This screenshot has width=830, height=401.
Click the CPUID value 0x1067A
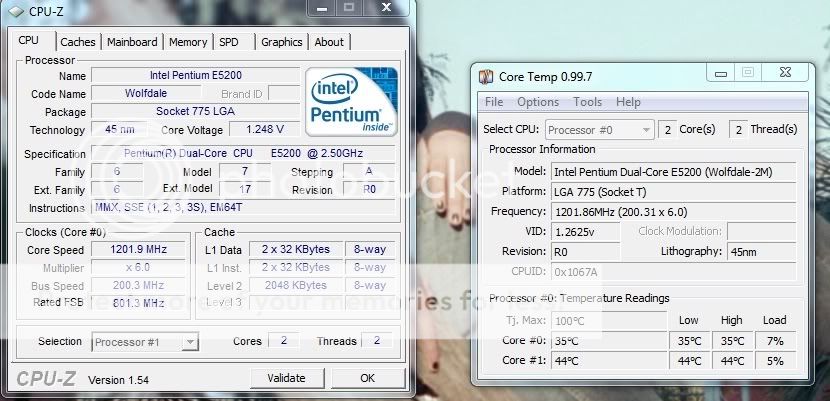pos(673,272)
